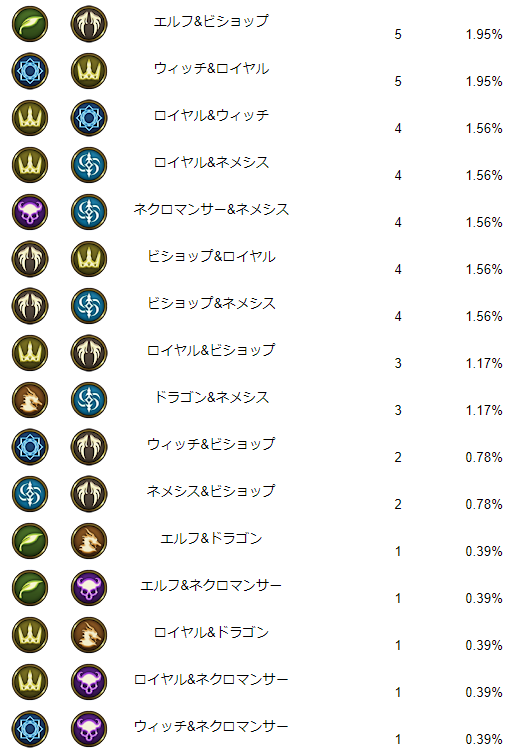Click the Necromancer skull icon in the Necromancer & Nemesis row
This screenshot has height=751, width=514.
pyautogui.click(x=30, y=212)
